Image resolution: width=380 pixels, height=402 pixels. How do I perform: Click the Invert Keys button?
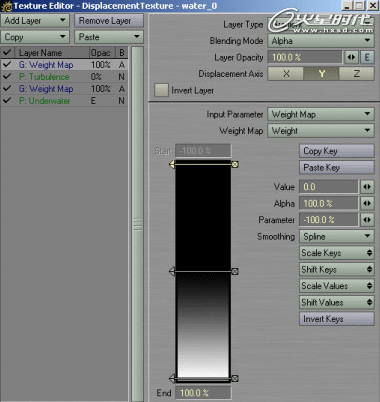click(337, 319)
